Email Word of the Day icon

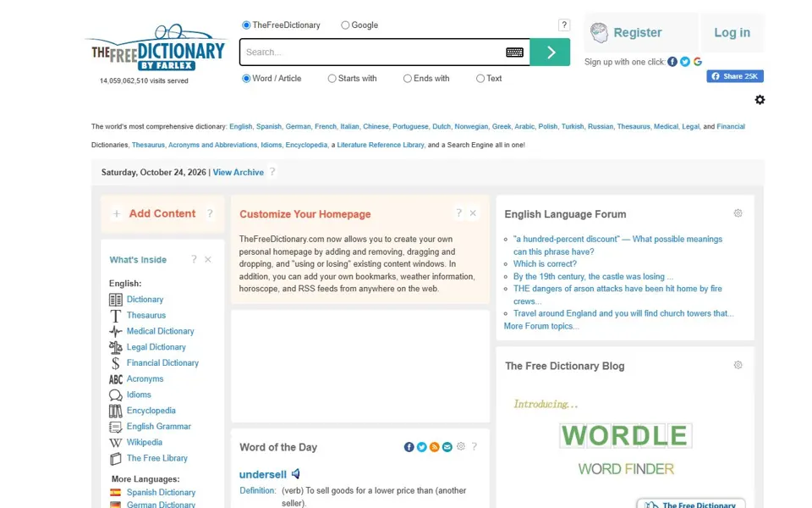tap(447, 447)
